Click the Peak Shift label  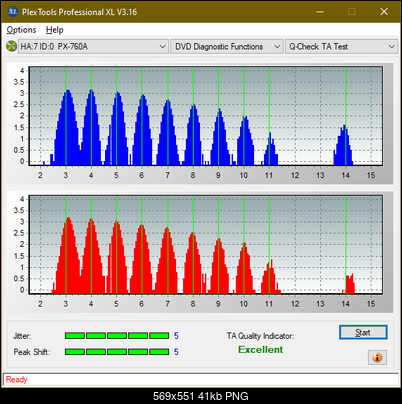32,352
